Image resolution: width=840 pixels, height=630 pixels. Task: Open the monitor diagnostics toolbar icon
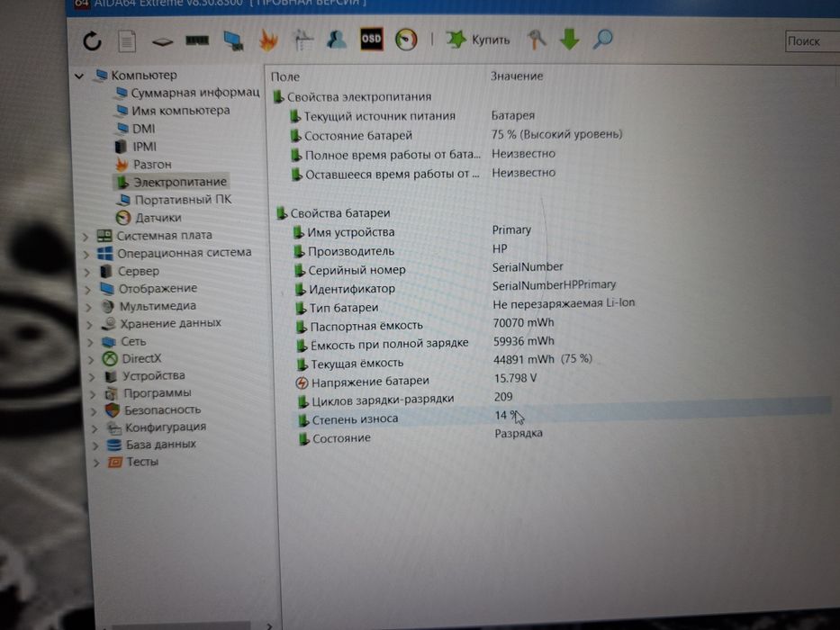pyautogui.click(x=233, y=40)
